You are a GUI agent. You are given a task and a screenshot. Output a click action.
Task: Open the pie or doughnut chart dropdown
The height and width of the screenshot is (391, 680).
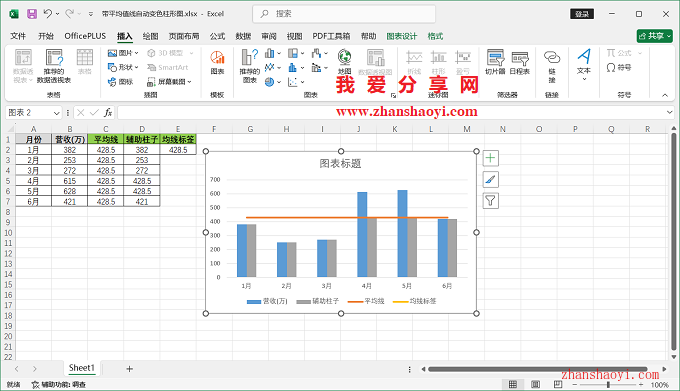(x=279, y=82)
